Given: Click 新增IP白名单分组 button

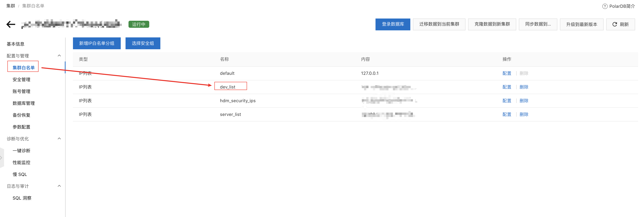Looking at the screenshot, I should [x=97, y=44].
